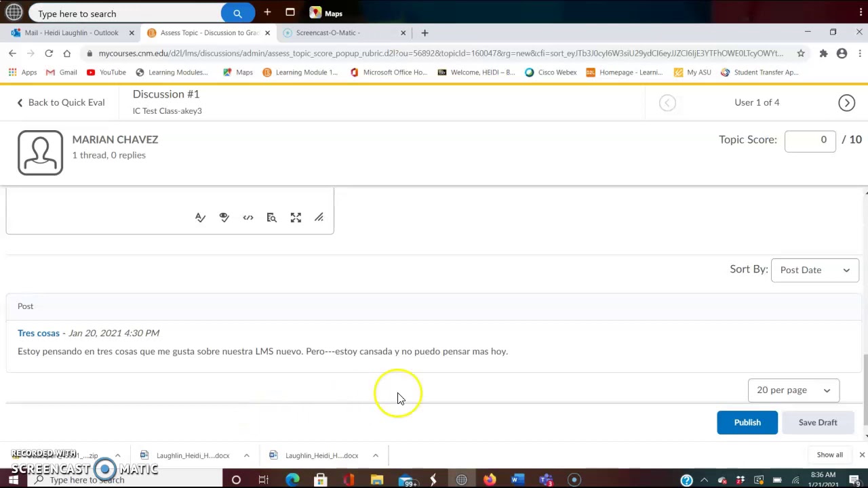This screenshot has height=488, width=868.
Task: Close the Outlook Mail tab
Action: pos(132,33)
